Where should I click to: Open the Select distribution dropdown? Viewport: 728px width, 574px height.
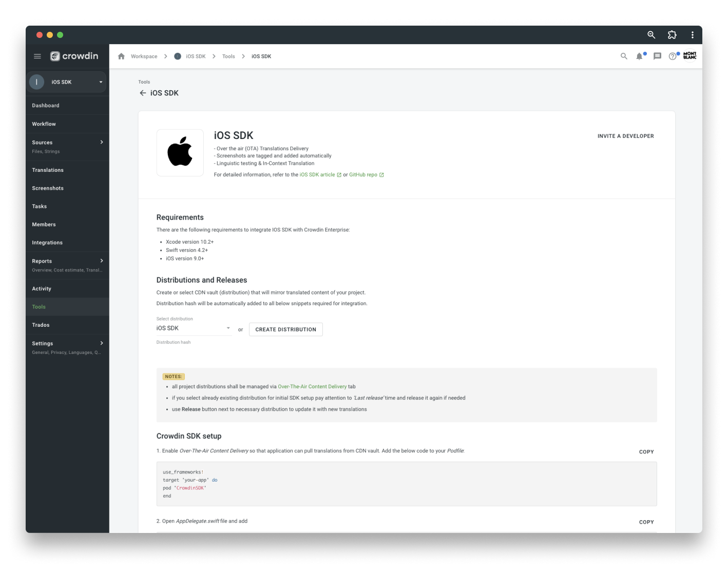194,328
